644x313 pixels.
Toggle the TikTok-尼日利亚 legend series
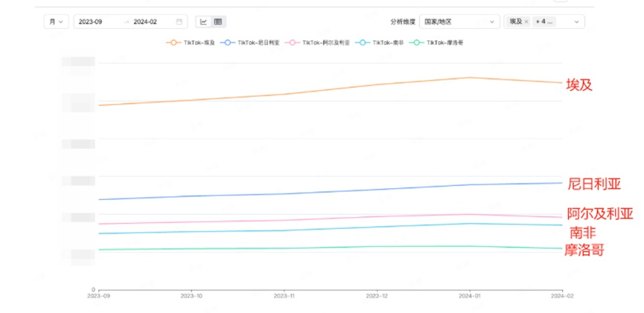click(249, 42)
